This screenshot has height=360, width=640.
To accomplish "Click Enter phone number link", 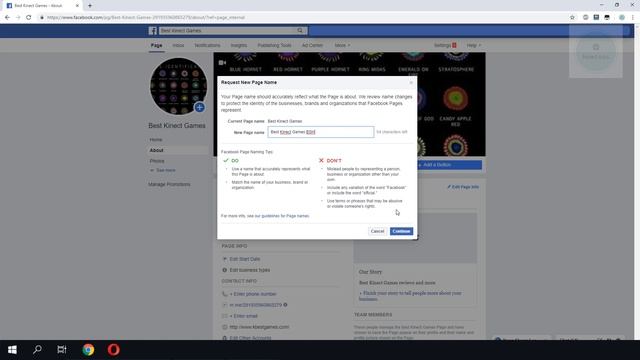I will pos(253,294).
